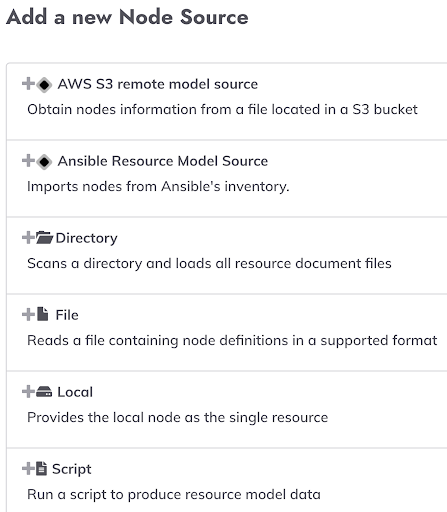Click the document icon next to File
Image resolution: width=447 pixels, height=512 pixels.
pyautogui.click(x=42, y=314)
